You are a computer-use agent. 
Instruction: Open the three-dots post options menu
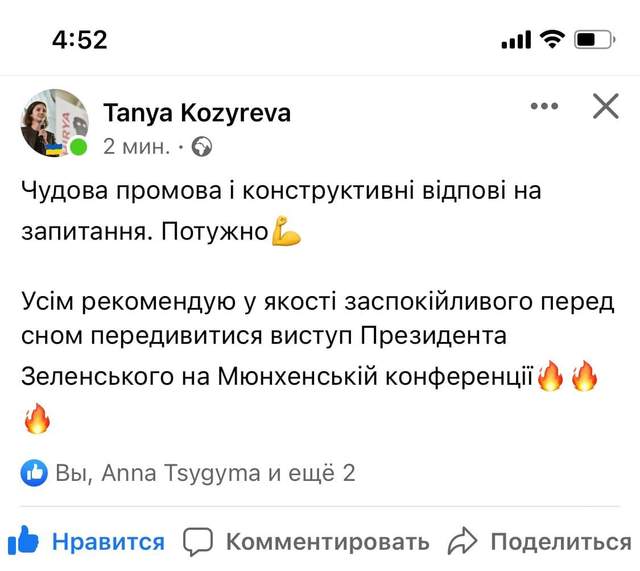[545, 106]
